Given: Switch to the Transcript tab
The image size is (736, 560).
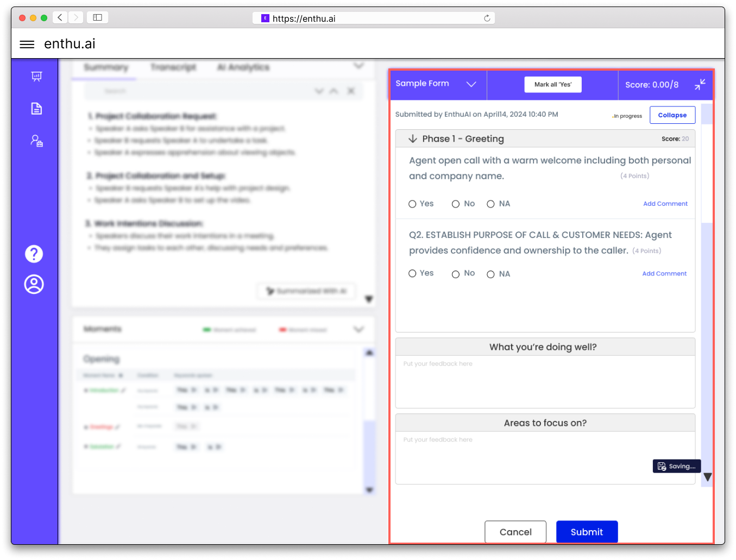Looking at the screenshot, I should pyautogui.click(x=173, y=67).
